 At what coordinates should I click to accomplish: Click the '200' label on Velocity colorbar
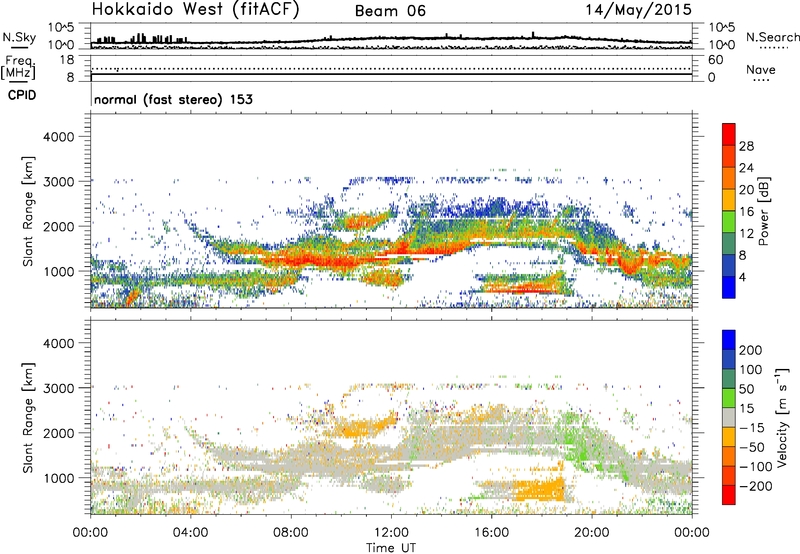point(751,350)
